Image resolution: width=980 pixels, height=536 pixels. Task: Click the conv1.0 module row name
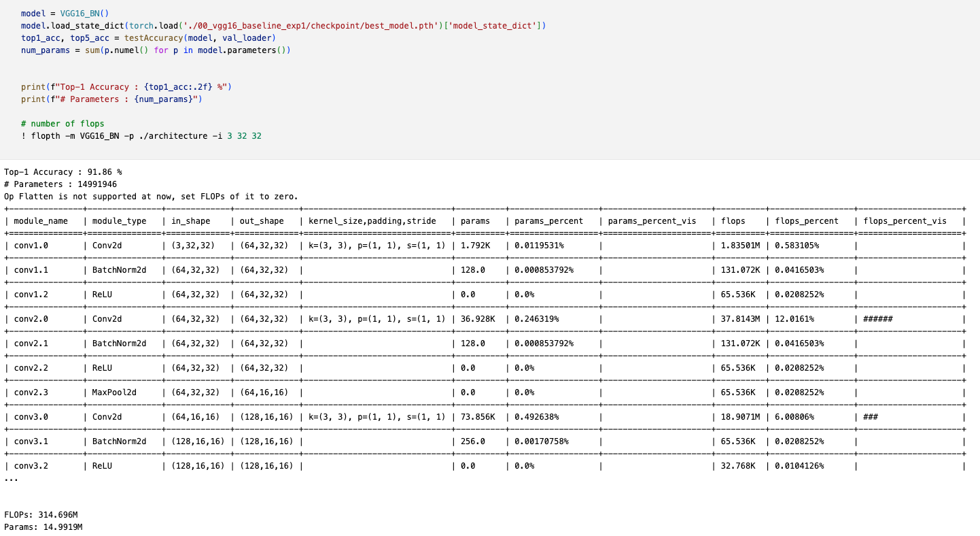[31, 246]
